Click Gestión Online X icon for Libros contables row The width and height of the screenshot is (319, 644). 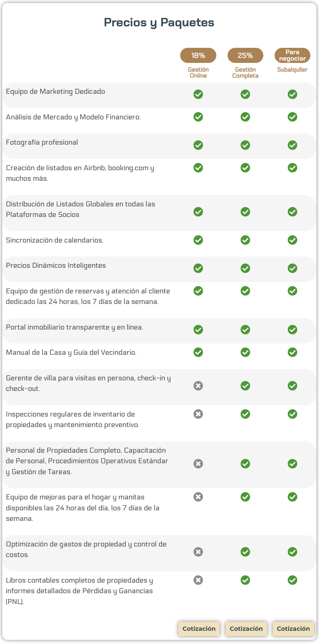[198, 580]
